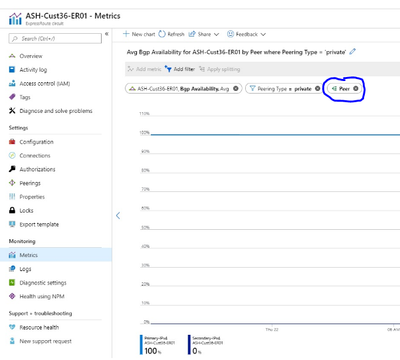Click the Activity log icon

click(12, 69)
